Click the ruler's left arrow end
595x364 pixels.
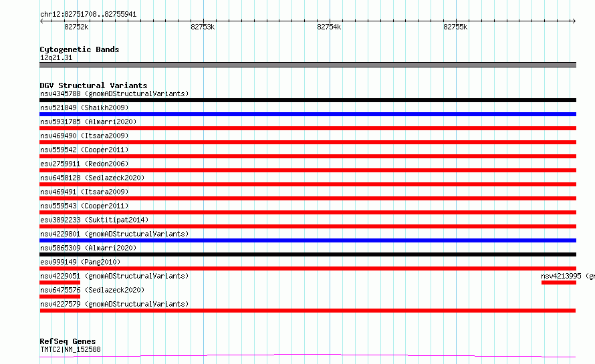[41, 21]
